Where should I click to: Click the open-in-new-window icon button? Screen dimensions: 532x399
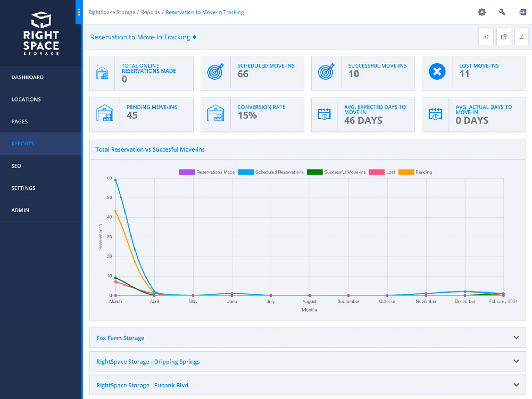tap(503, 37)
